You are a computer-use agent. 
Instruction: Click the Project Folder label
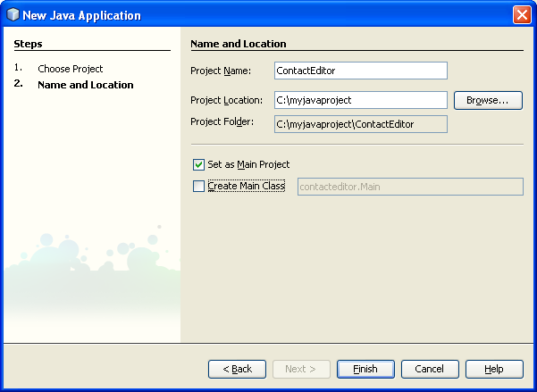point(222,121)
